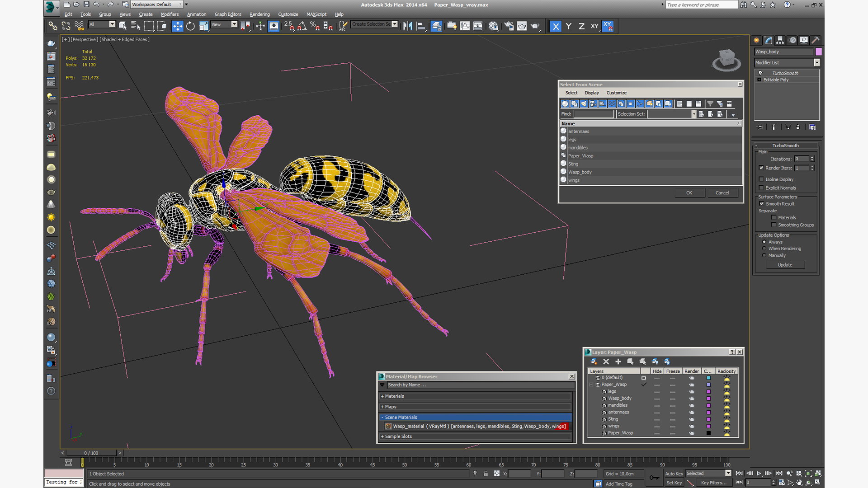The width and height of the screenshot is (868, 488).
Task: Open Customize menu in Select From Scene
Action: click(617, 93)
